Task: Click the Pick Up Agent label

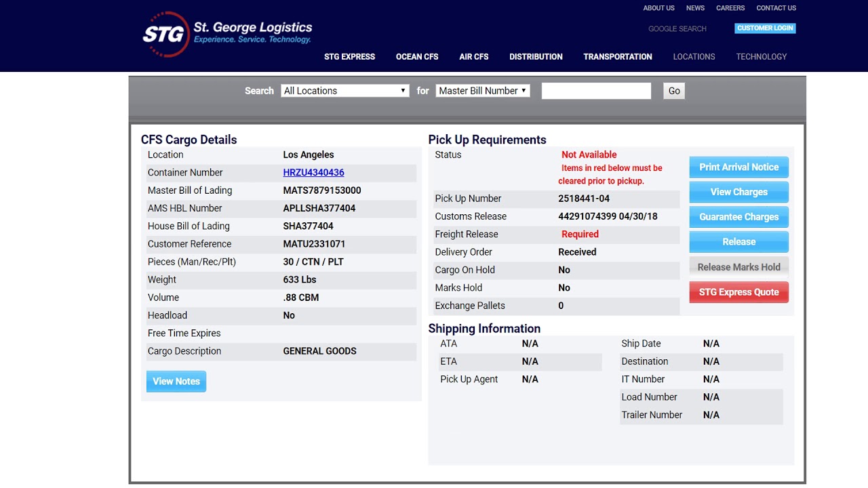Action: pos(469,380)
